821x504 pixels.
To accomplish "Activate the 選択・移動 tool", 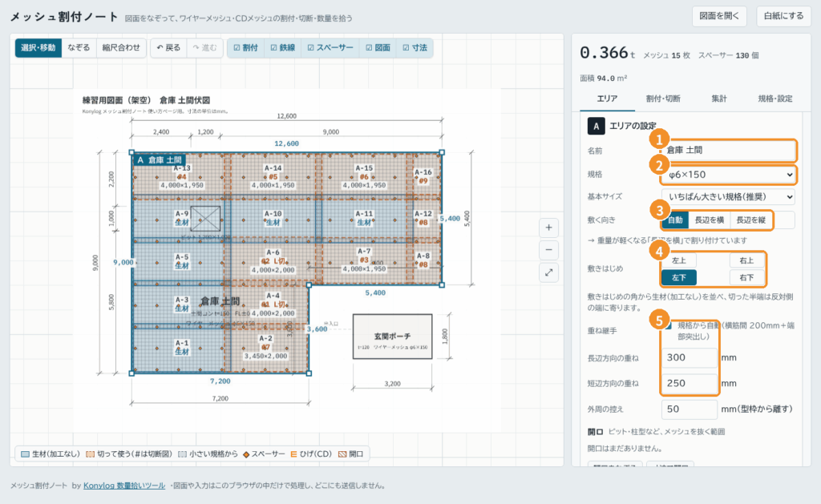I will tap(38, 47).
